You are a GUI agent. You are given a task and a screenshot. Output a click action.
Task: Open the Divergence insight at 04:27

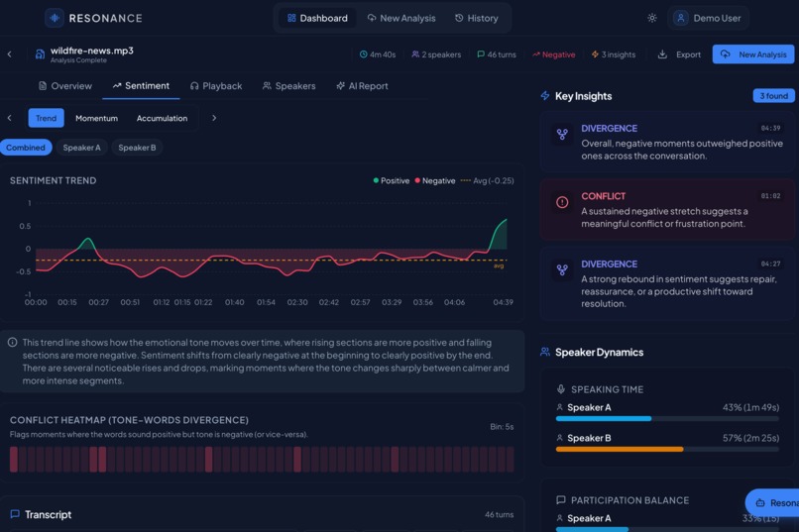[667, 283]
